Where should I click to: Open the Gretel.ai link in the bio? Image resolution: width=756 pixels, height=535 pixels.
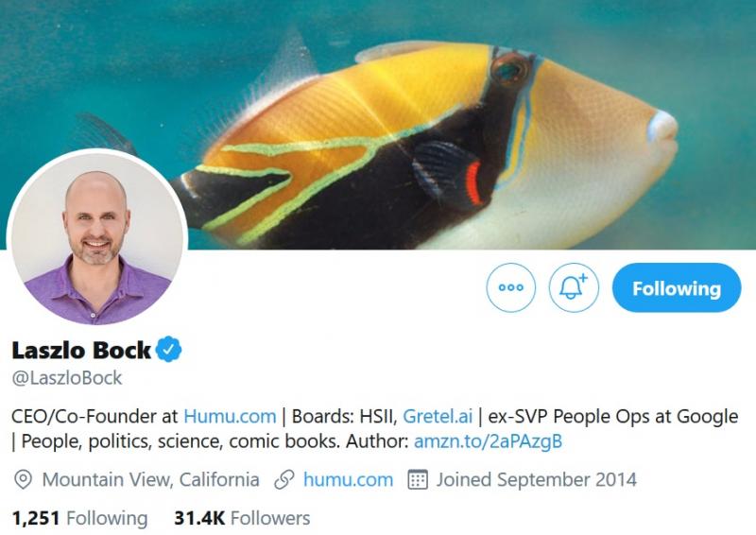click(x=438, y=416)
